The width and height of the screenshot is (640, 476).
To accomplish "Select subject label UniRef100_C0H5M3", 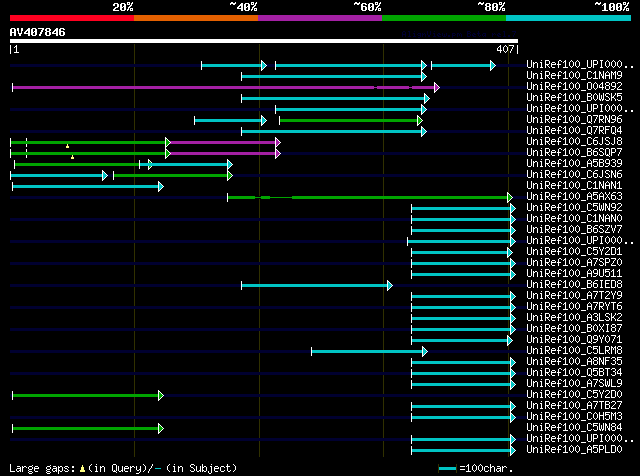I will click(x=574, y=417).
